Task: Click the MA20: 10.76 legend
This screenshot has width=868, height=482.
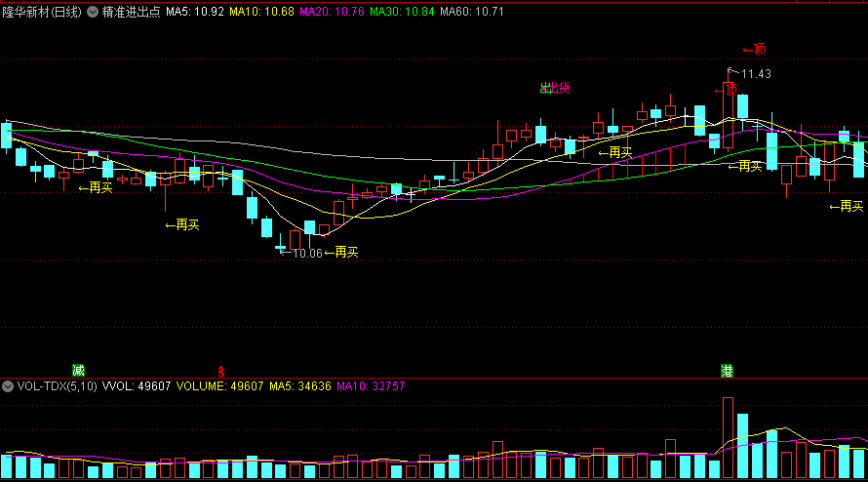Action: tap(333, 12)
